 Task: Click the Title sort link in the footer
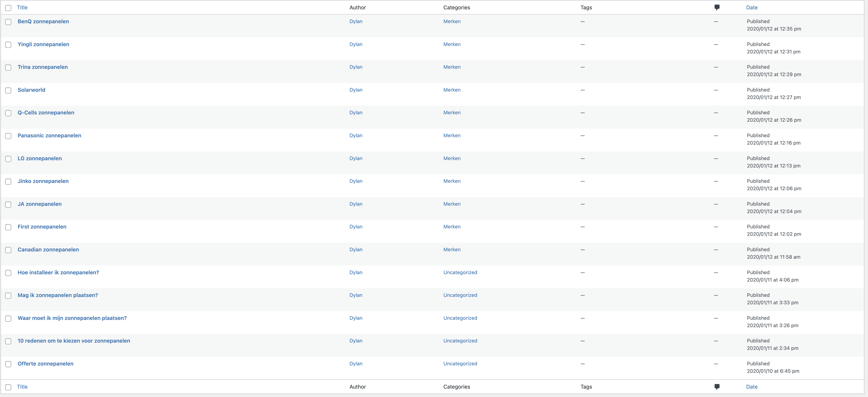pos(22,387)
